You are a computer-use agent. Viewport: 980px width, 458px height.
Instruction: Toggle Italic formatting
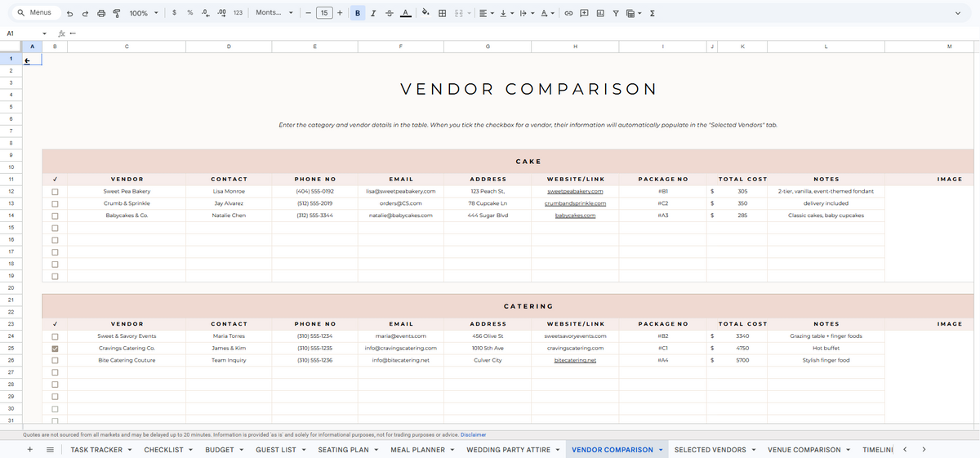coord(373,13)
